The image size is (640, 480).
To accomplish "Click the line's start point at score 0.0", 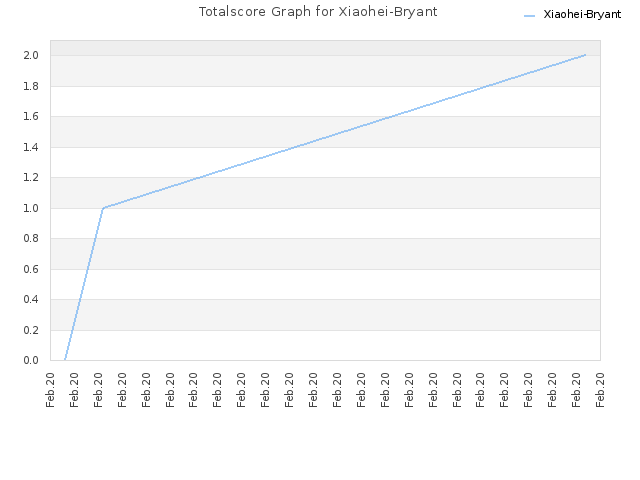I will [65, 360].
